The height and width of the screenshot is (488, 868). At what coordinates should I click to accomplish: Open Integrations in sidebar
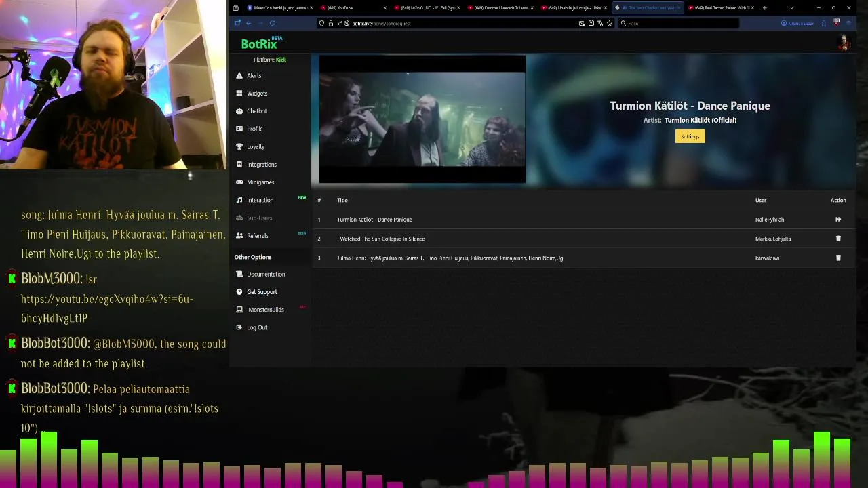(x=261, y=164)
